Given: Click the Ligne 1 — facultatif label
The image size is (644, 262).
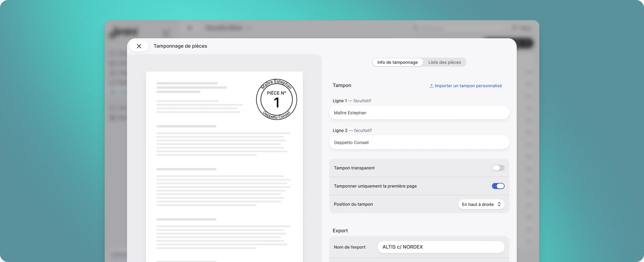Looking at the screenshot, I should (x=352, y=101).
